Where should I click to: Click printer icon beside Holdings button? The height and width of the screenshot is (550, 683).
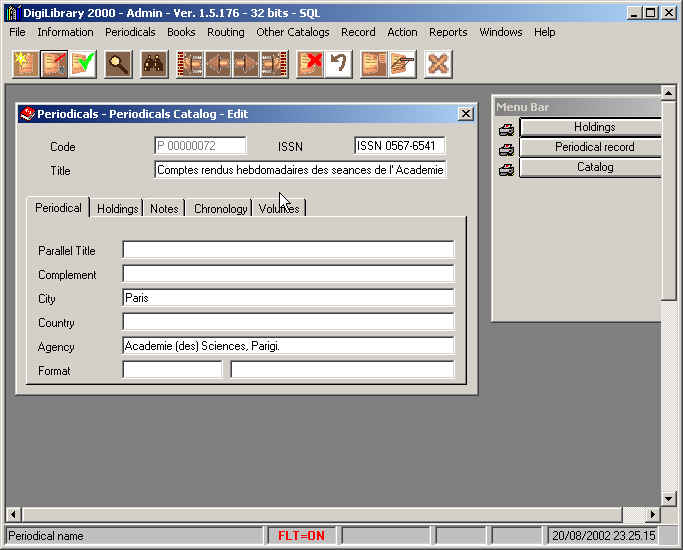pos(506,129)
